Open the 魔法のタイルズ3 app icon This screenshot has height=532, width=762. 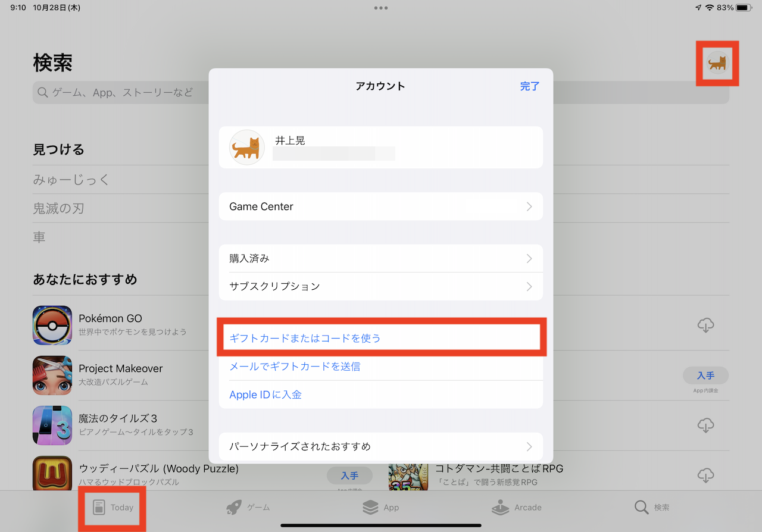52,425
